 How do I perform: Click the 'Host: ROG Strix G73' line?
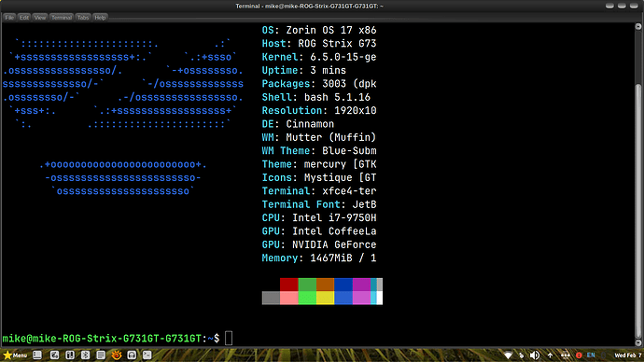319,44
